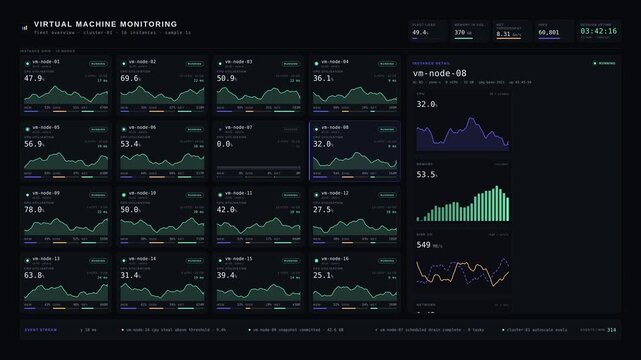Click the running indicator in Instance Detail panel

point(604,63)
